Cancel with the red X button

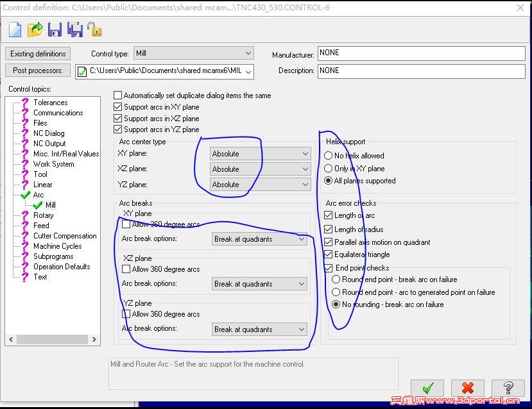(x=468, y=387)
